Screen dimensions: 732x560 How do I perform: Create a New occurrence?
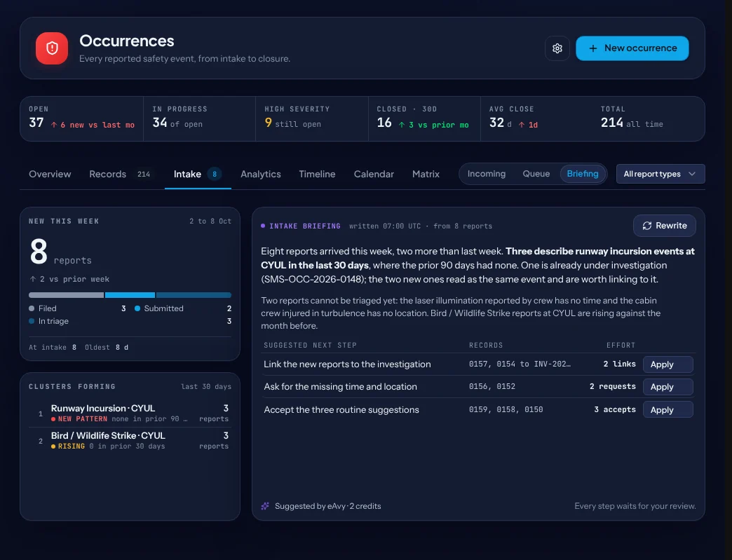pos(632,48)
